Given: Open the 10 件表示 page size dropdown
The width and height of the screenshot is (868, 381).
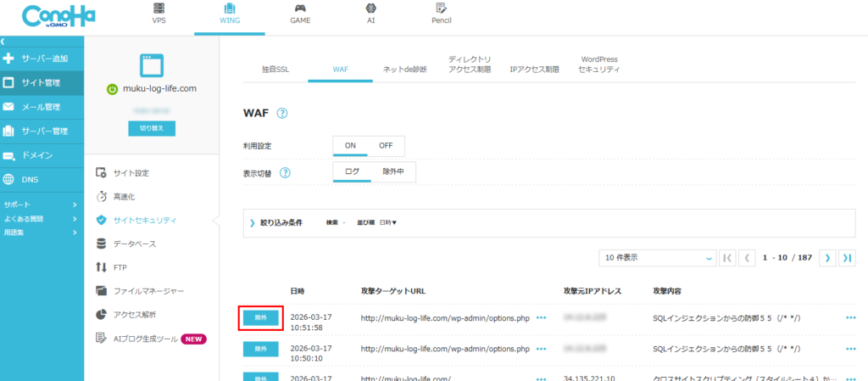Looking at the screenshot, I should pos(657,257).
